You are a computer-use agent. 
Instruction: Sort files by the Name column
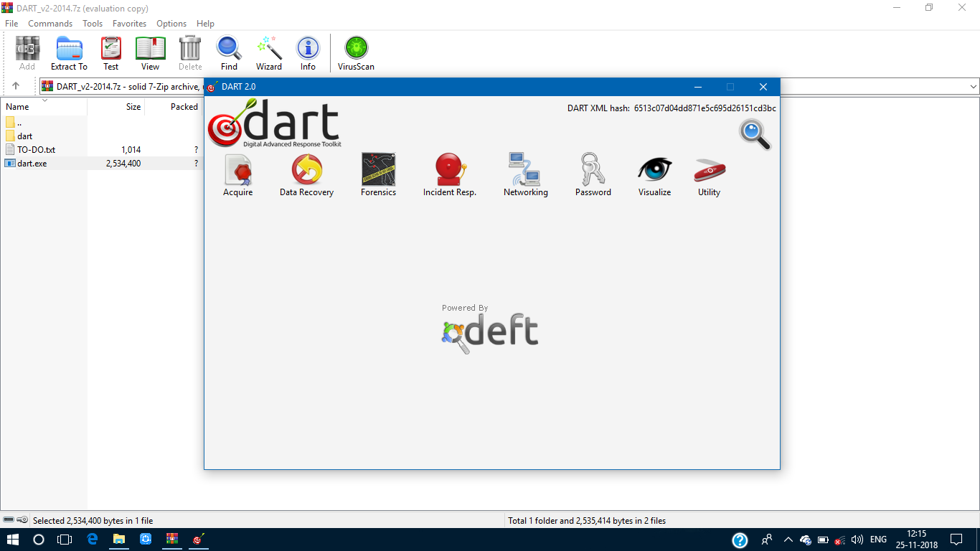click(x=44, y=107)
